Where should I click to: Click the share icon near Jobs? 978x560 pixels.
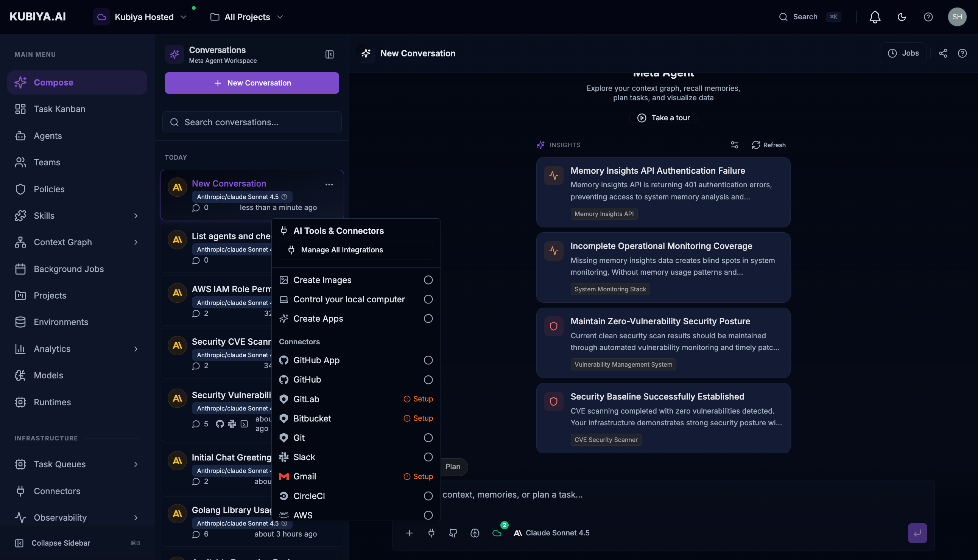(x=942, y=53)
